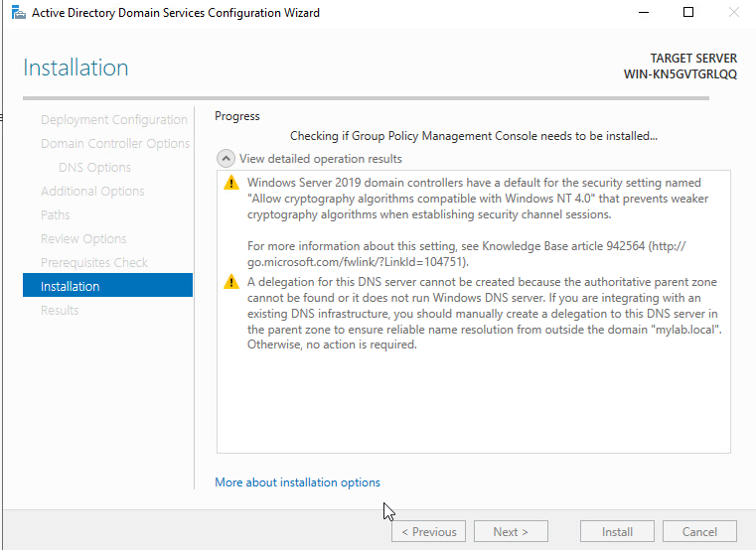The image size is (756, 550).
Task: Select Results step in sidebar
Action: click(x=60, y=310)
